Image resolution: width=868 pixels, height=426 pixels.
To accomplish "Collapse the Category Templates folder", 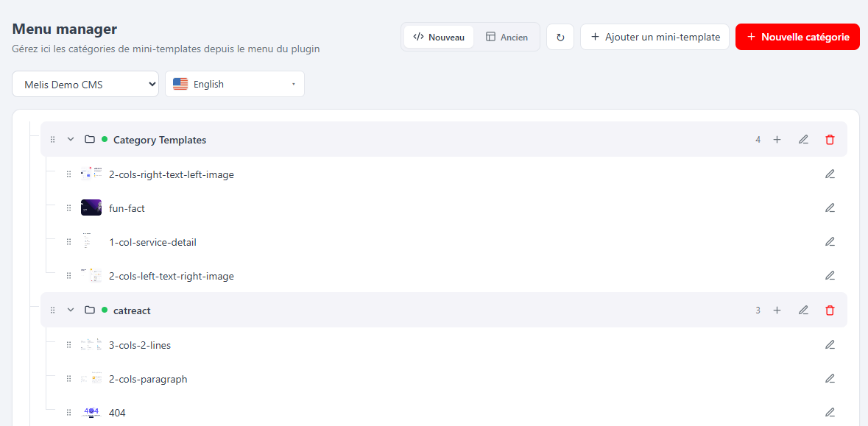I will [70, 139].
